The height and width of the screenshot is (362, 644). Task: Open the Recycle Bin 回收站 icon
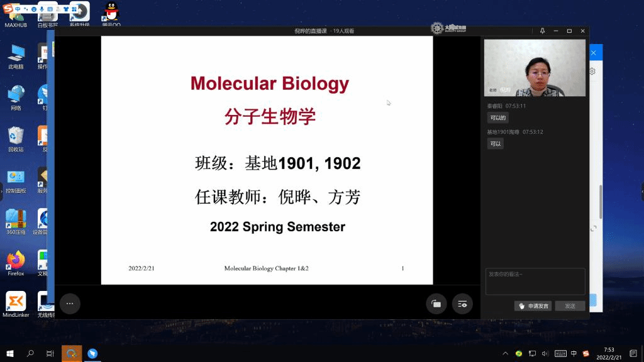tap(16, 138)
